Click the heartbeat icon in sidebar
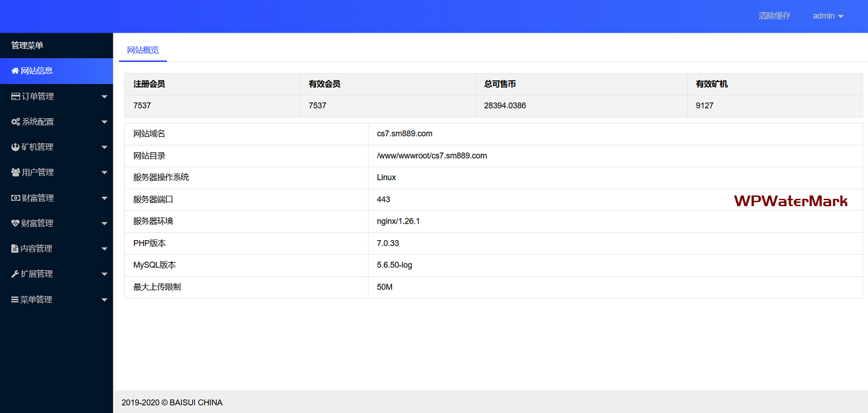868x413 pixels. 15,224
